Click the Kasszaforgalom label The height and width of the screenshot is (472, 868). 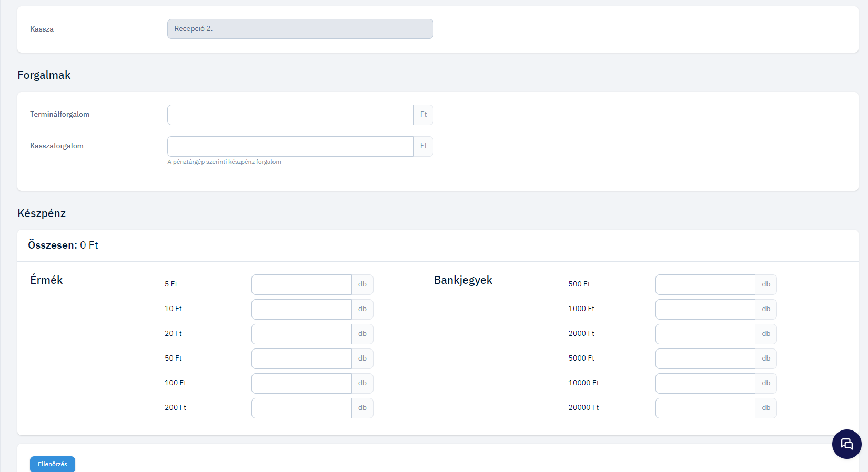coord(57,146)
